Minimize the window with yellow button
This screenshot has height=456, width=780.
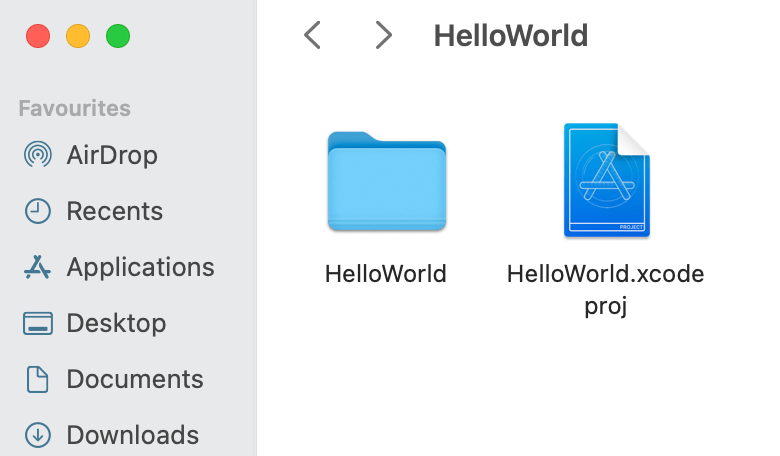(x=78, y=36)
